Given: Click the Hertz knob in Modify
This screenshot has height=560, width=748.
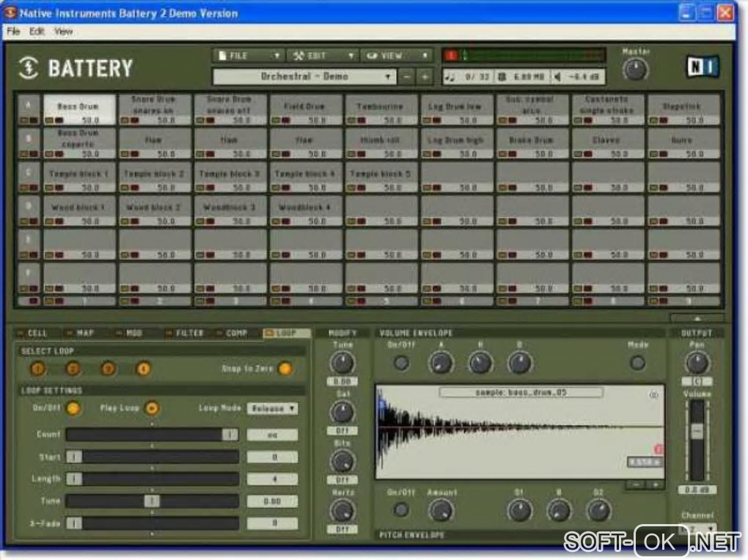Looking at the screenshot, I should tap(342, 510).
